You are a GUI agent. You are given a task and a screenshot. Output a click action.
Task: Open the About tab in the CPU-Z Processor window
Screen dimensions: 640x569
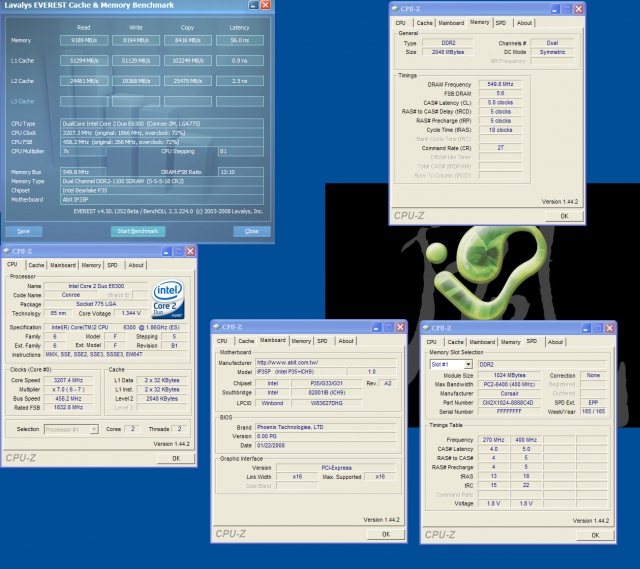[x=136, y=265]
